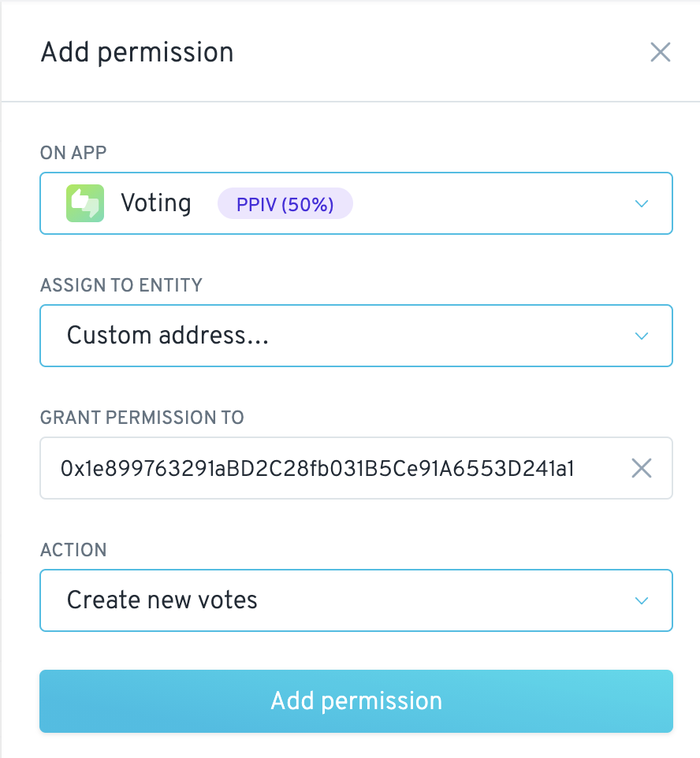Expand the On App dropdown chevron

click(x=642, y=204)
